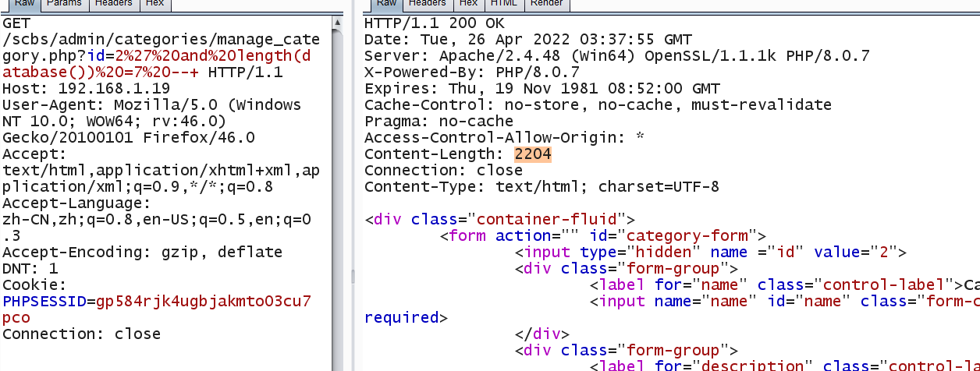Open the request Headers tab
Screen dimensions: 980x371
(x=114, y=4)
